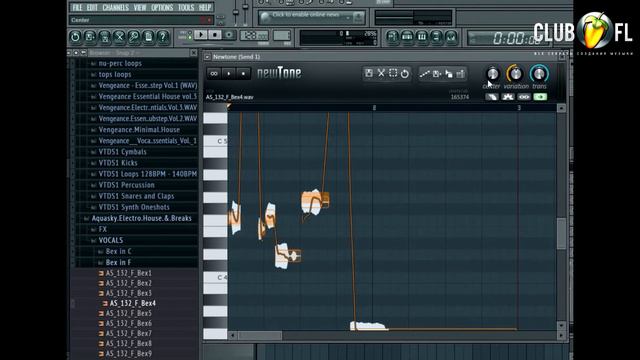Click the magnifier search icon in toolbar
This screenshot has width=640, height=360.
coord(133,37)
